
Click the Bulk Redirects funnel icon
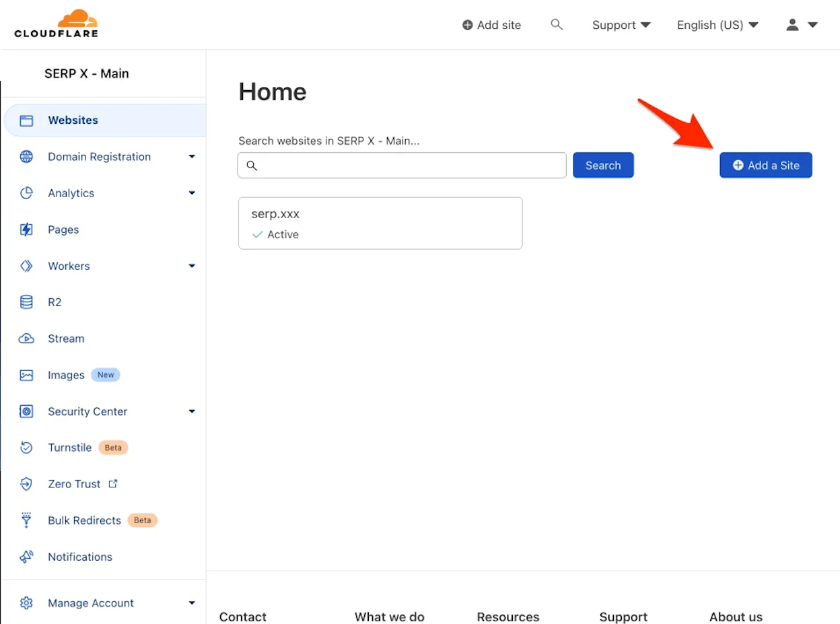pyautogui.click(x=26, y=520)
